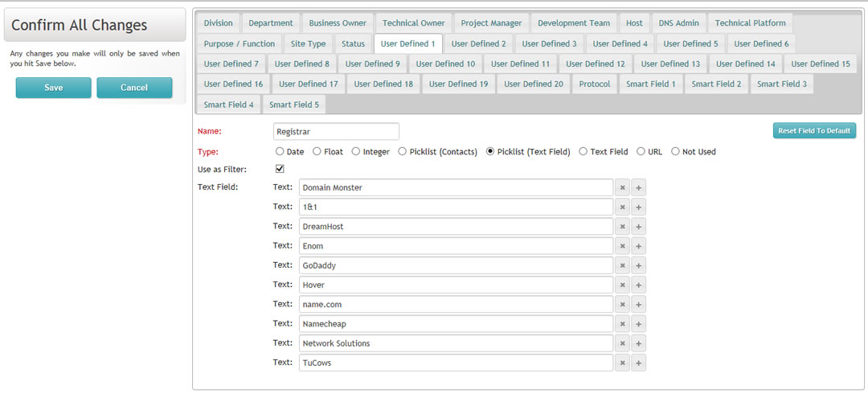The image size is (868, 394).
Task: Remove the 1&1 picklist entry
Action: [622, 207]
